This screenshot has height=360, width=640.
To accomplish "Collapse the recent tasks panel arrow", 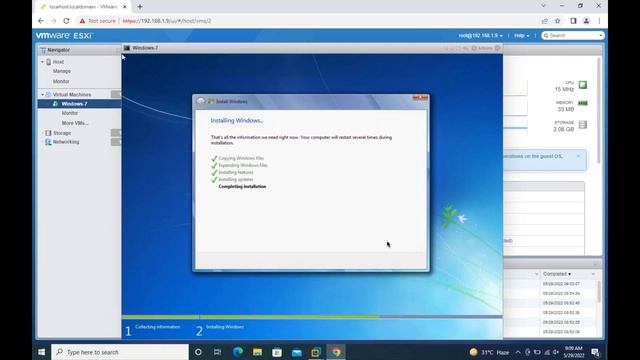I will click(596, 264).
